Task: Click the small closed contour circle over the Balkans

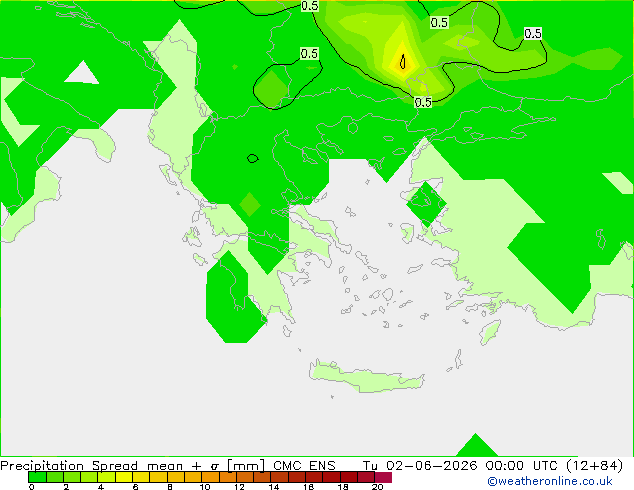Action: (253, 158)
